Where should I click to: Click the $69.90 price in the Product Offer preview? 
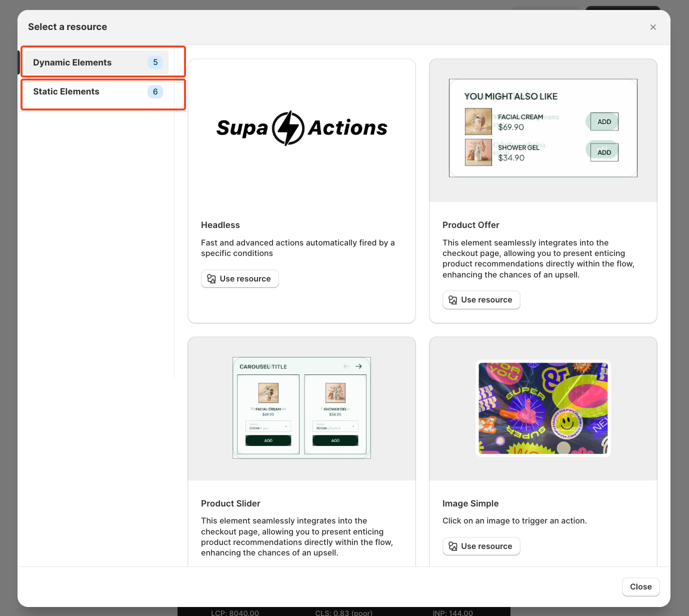click(x=511, y=127)
